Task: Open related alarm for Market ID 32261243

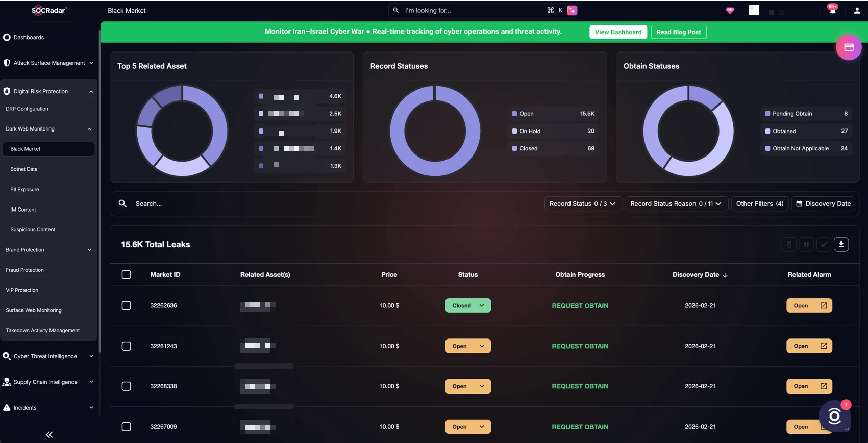Action: coord(809,346)
